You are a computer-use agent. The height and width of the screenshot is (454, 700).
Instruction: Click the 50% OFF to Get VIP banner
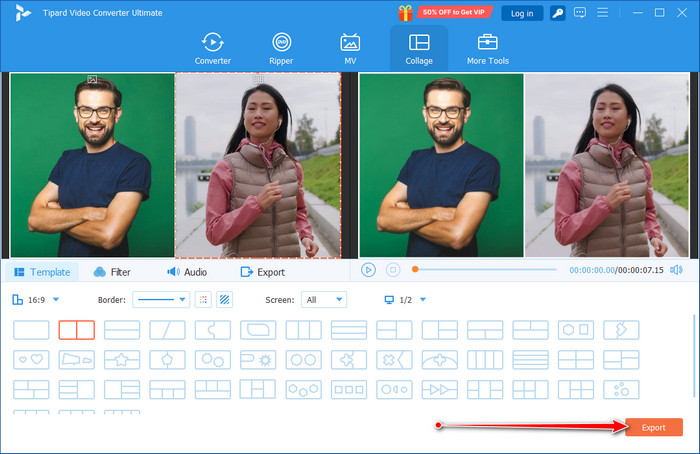coord(454,12)
